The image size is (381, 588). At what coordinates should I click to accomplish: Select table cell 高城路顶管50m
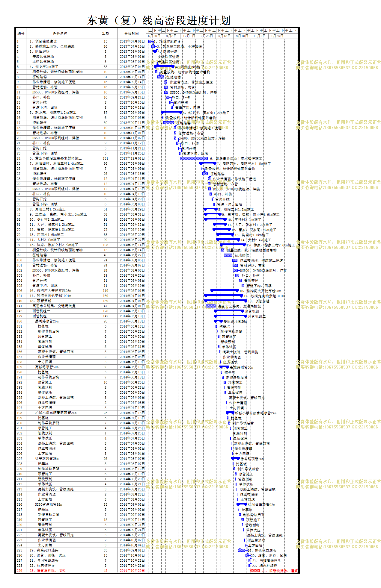pyautogui.click(x=60, y=367)
